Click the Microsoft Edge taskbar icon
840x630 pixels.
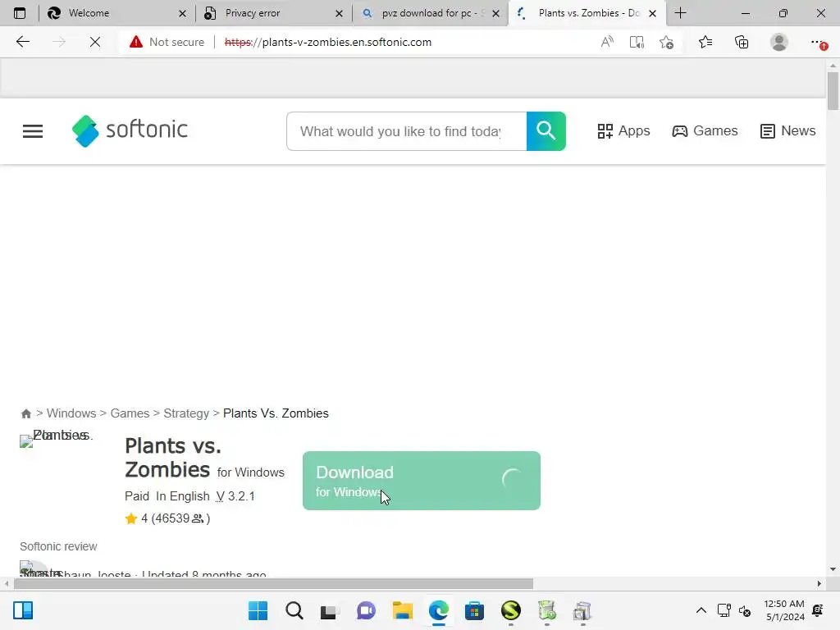(438, 610)
